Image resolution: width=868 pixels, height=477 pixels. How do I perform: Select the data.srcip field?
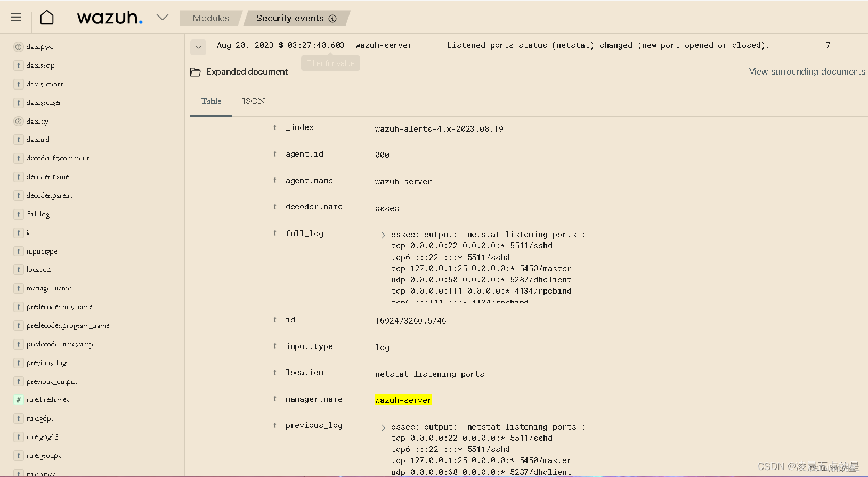tap(40, 66)
